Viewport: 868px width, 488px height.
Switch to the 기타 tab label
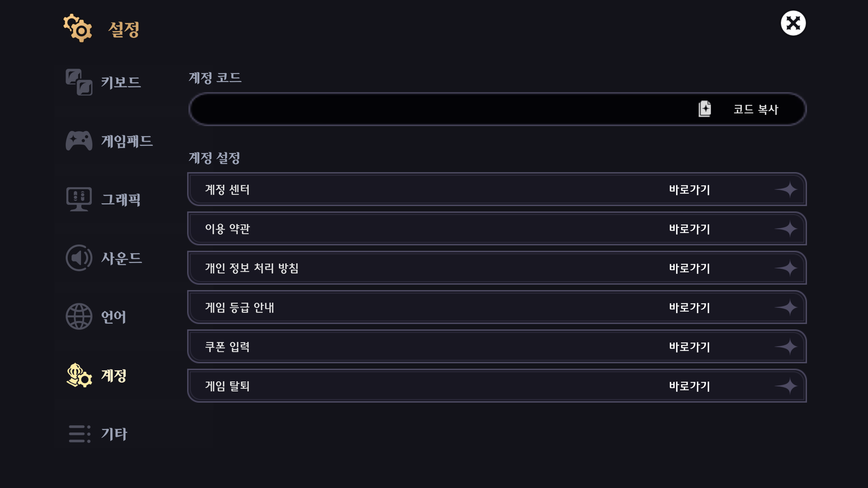tap(114, 434)
